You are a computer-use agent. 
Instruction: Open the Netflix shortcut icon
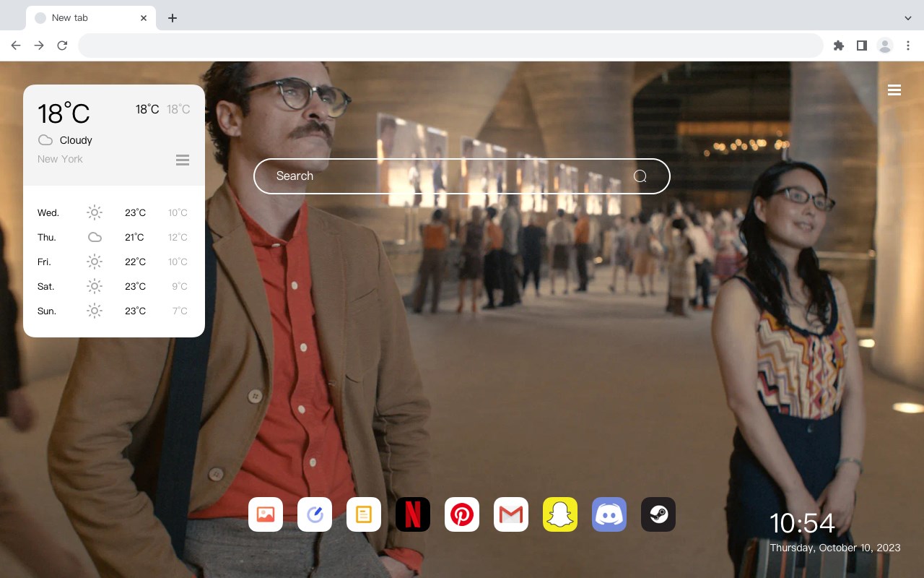click(413, 514)
